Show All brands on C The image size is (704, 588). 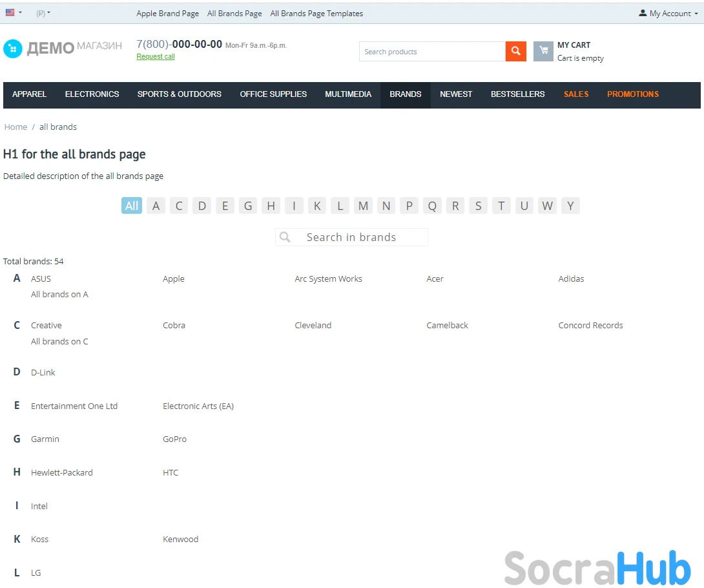(59, 341)
